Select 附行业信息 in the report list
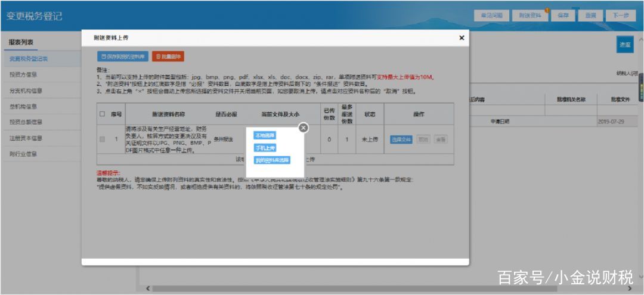 pyautogui.click(x=41, y=154)
